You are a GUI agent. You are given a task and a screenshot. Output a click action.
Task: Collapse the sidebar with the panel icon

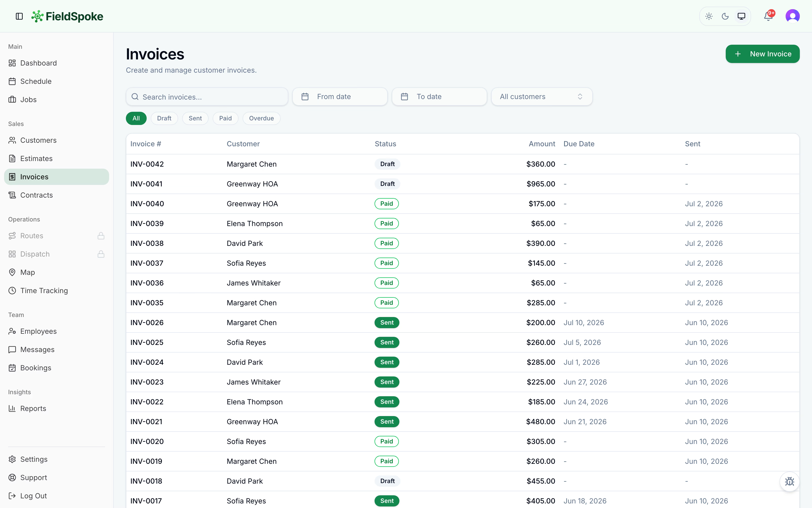[19, 16]
